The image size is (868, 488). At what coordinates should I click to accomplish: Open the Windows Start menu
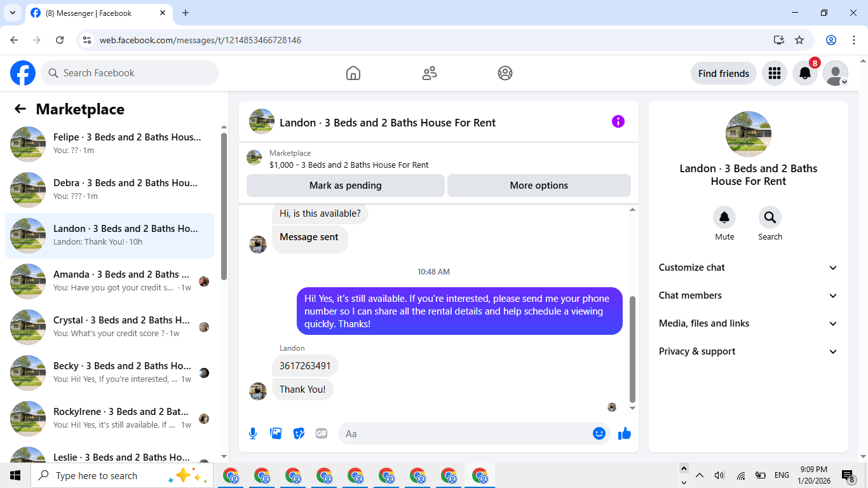(x=15, y=475)
